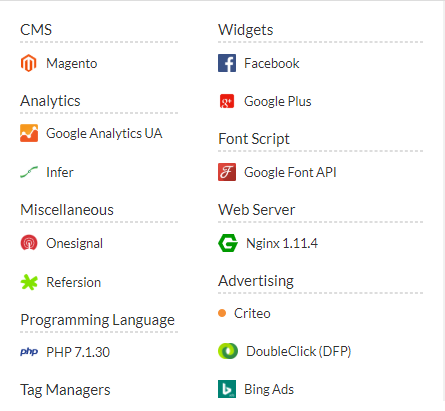Click the Nginx green logo icon
The height and width of the screenshot is (411, 445).
pos(228,243)
